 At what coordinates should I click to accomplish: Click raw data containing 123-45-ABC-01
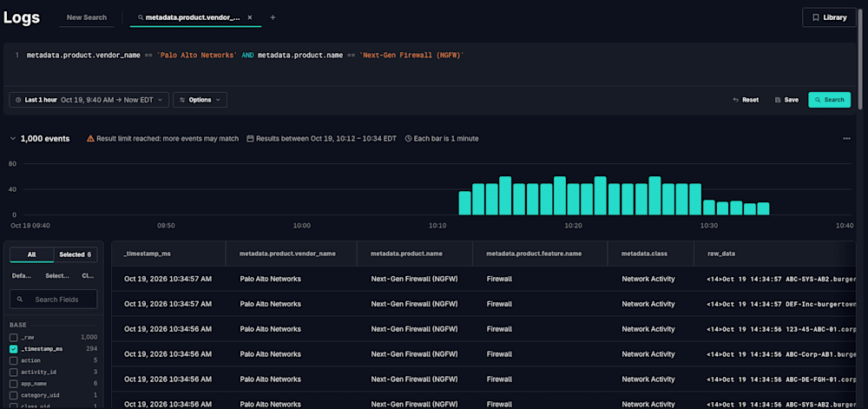[782, 329]
